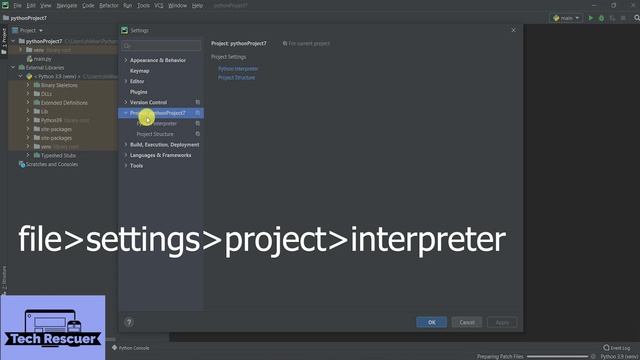Viewport: 640px width, 360px height.
Task: Open the VCS menu
Action: [159, 6]
